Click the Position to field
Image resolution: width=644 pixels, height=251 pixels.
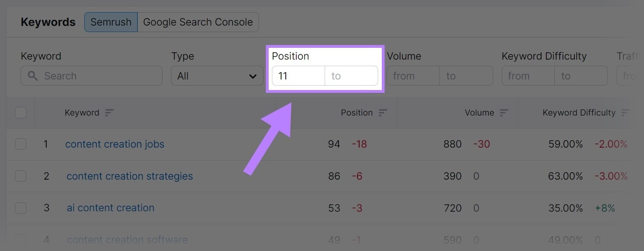351,76
